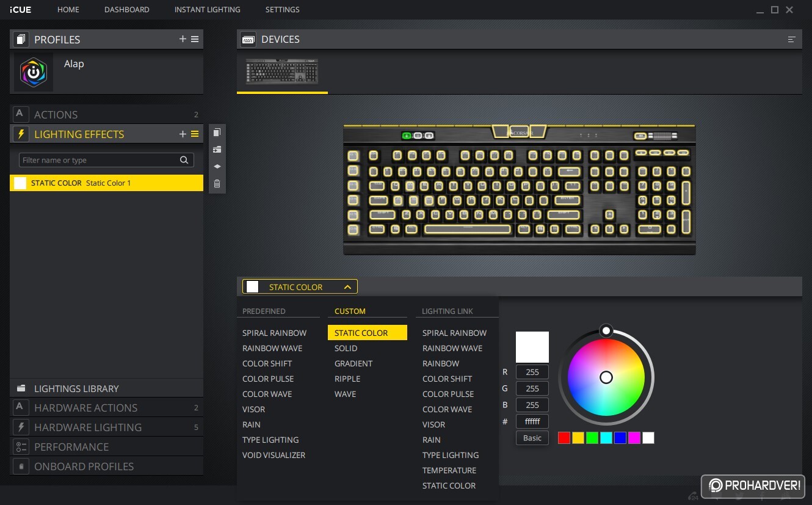Select COLOR SHIFT in the Predefined column
This screenshot has width=812, height=505.
pyautogui.click(x=267, y=363)
